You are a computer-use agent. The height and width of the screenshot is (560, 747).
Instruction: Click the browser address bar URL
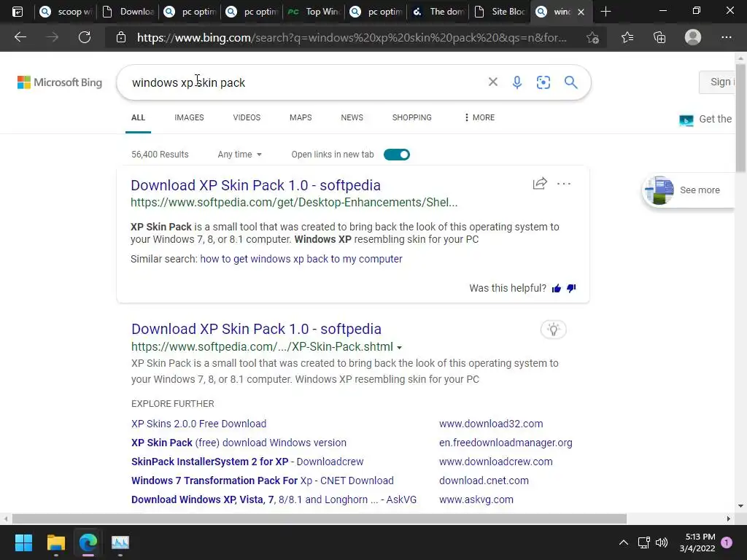[x=352, y=37]
